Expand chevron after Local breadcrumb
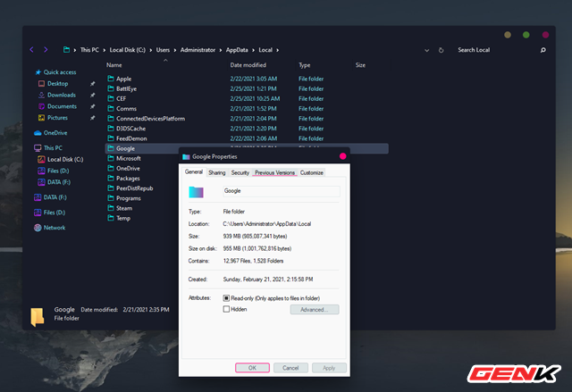Image resolution: width=572 pixels, height=392 pixels. pyautogui.click(x=277, y=50)
